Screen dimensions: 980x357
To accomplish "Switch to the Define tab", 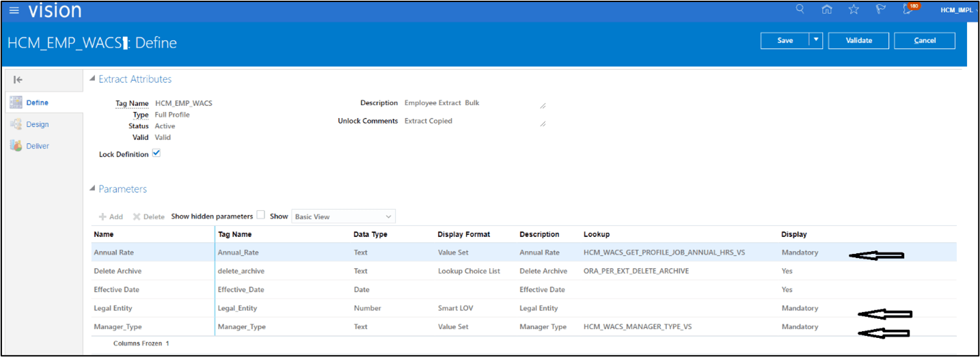I will pyautogui.click(x=38, y=102).
